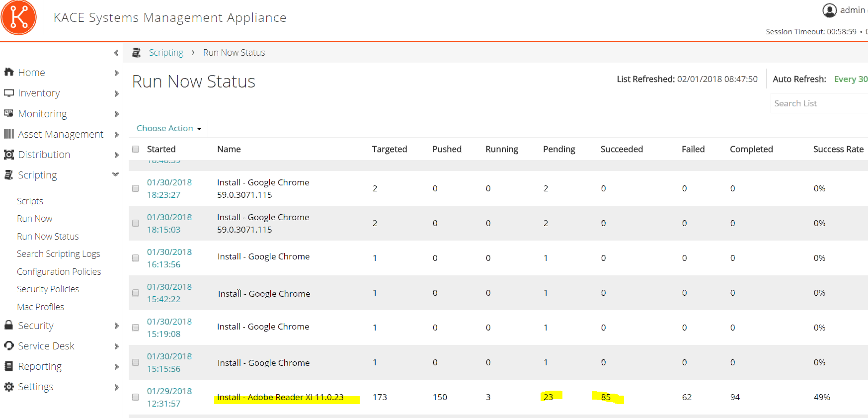Open the Choose Action dropdown

(169, 128)
